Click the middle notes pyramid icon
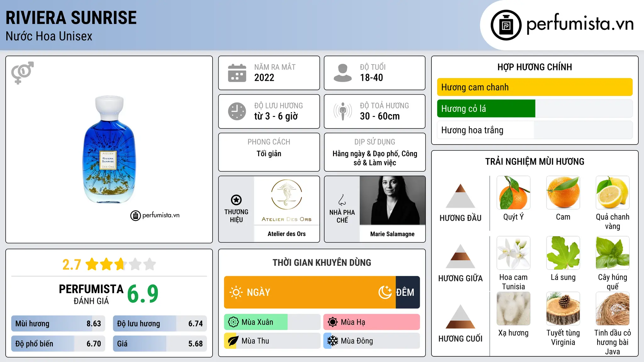The height and width of the screenshot is (362, 644). (x=460, y=256)
